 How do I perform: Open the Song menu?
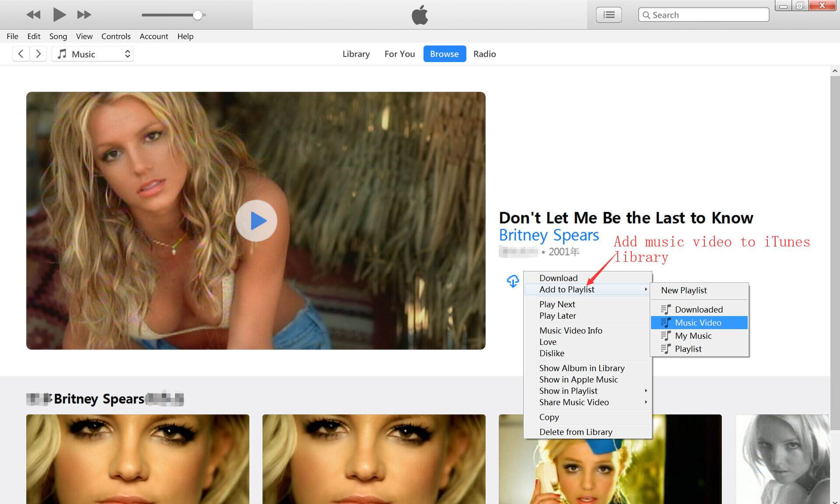pyautogui.click(x=58, y=37)
